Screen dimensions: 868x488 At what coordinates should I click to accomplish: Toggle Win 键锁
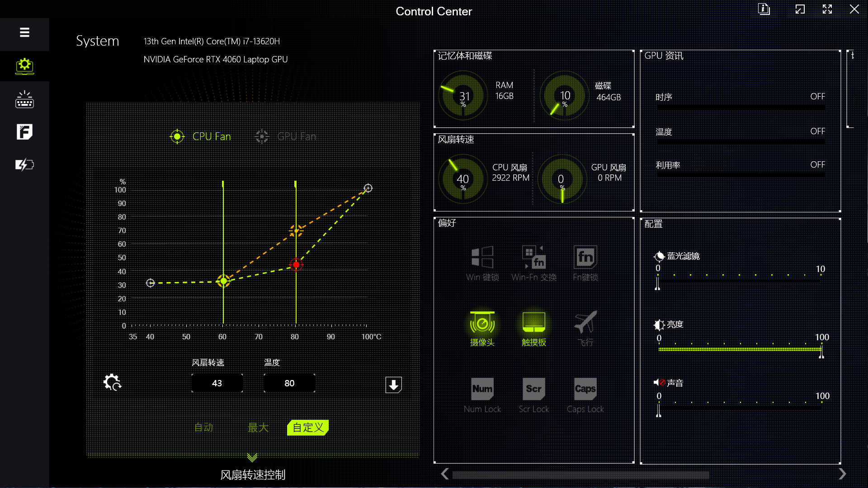click(482, 264)
